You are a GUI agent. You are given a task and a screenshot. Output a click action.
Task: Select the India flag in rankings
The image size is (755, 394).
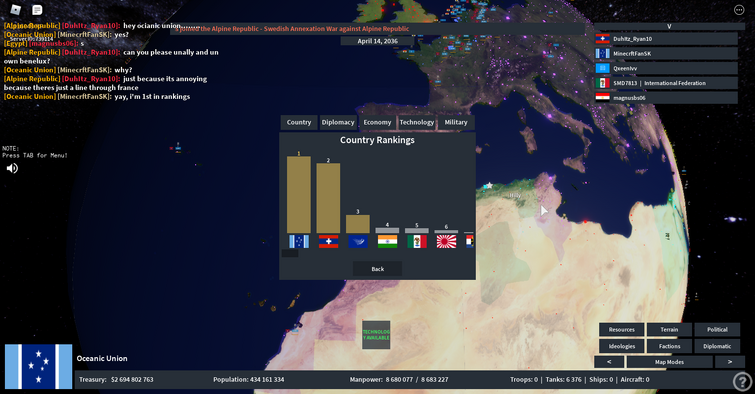click(x=388, y=241)
